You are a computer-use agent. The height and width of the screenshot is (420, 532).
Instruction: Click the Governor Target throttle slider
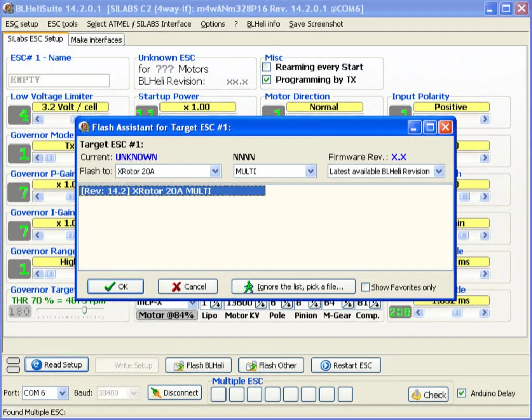tap(85, 310)
